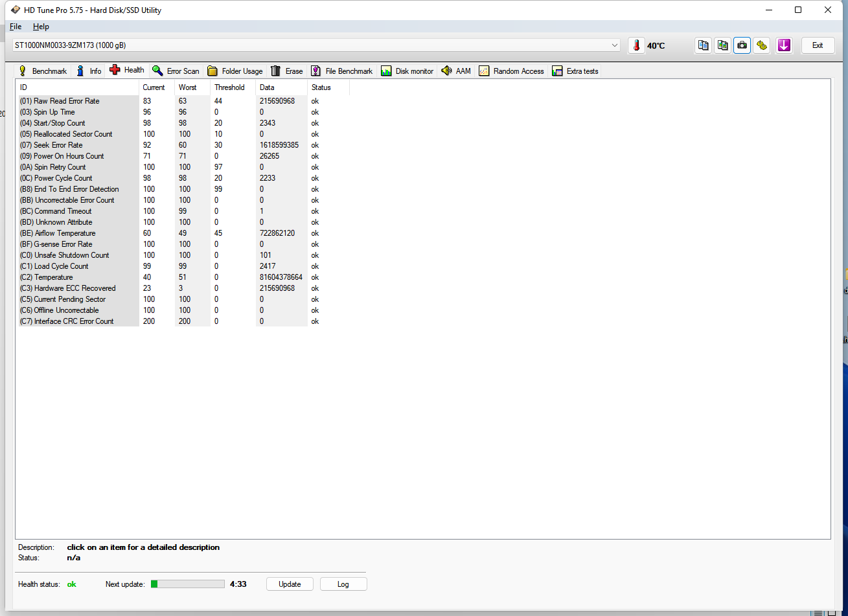Image resolution: width=848 pixels, height=616 pixels.
Task: Click the purple down-arrow tray icon
Action: tap(784, 45)
